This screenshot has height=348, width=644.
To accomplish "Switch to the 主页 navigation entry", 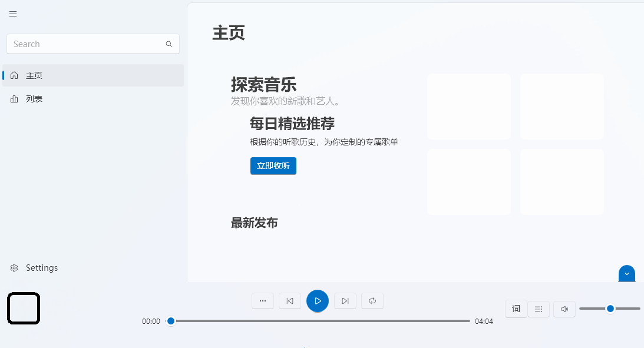I will [x=32, y=75].
